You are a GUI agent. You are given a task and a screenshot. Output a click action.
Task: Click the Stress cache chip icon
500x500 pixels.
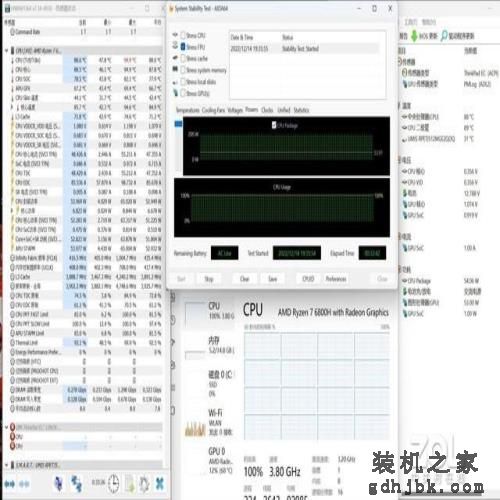(x=175, y=58)
